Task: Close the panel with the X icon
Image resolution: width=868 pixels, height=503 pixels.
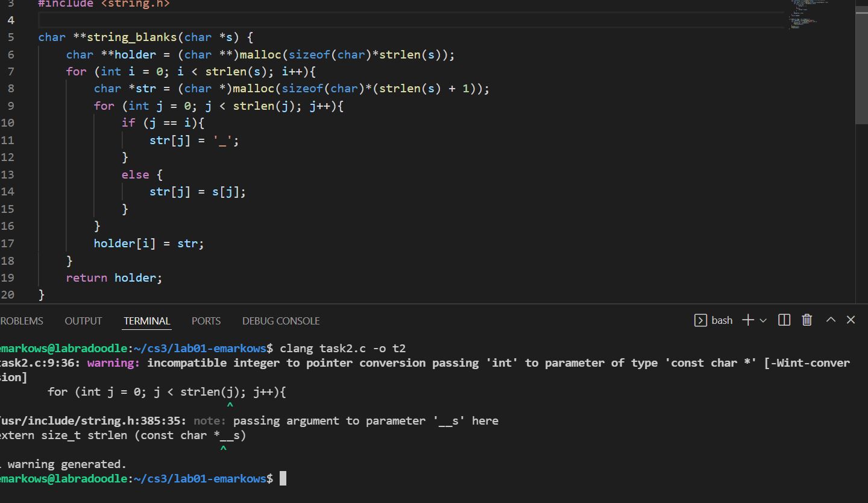Action: 851,320
